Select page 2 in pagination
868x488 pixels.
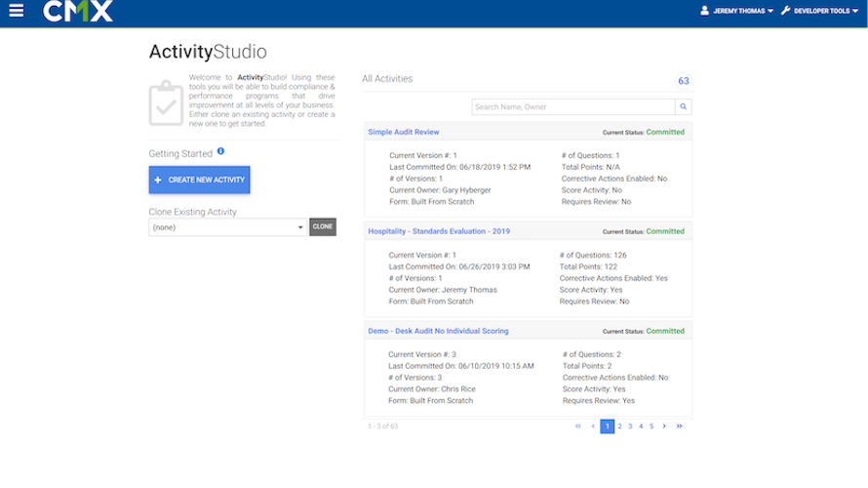(619, 427)
